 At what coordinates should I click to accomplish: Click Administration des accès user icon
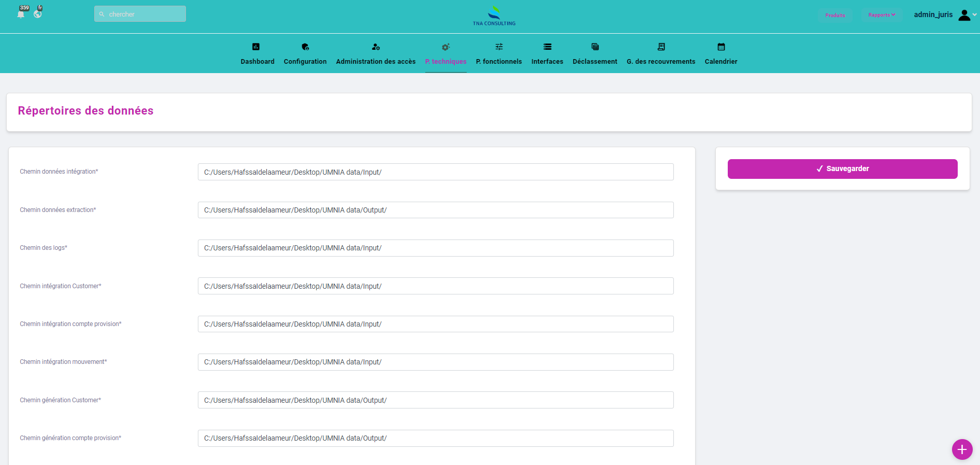[x=376, y=47]
